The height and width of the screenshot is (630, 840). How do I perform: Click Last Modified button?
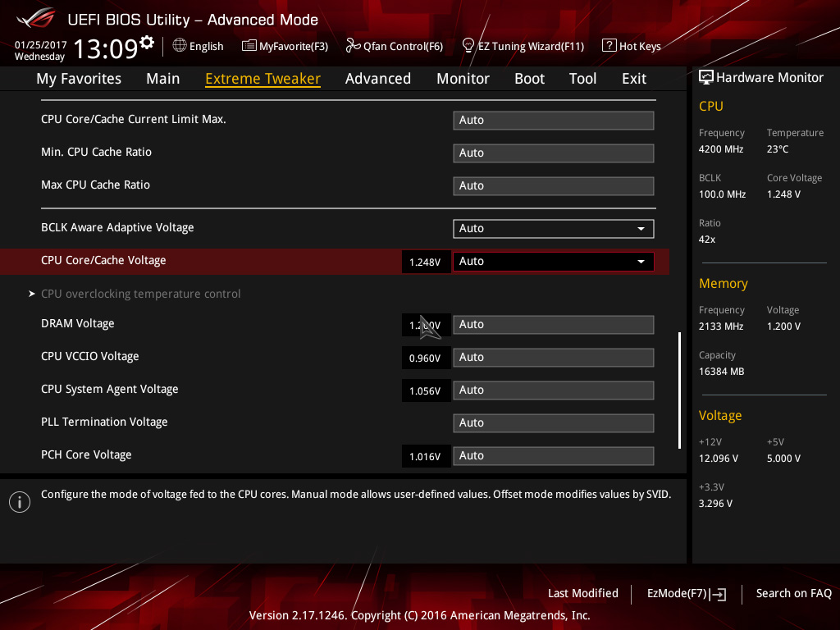583,594
